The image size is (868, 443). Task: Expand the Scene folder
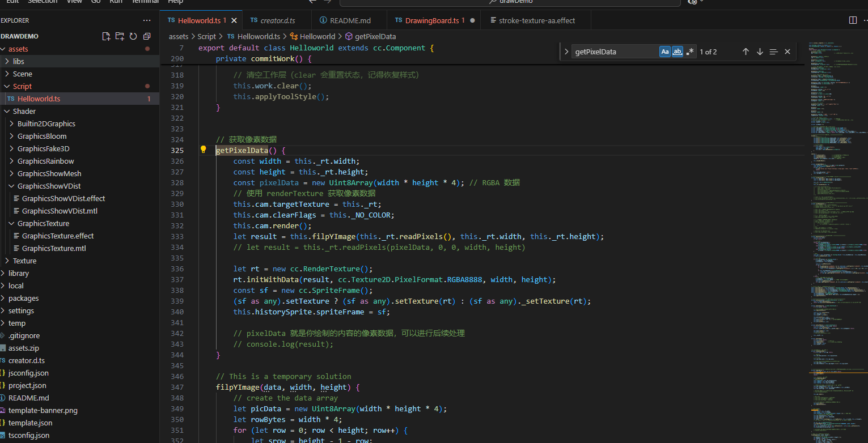pyautogui.click(x=7, y=74)
